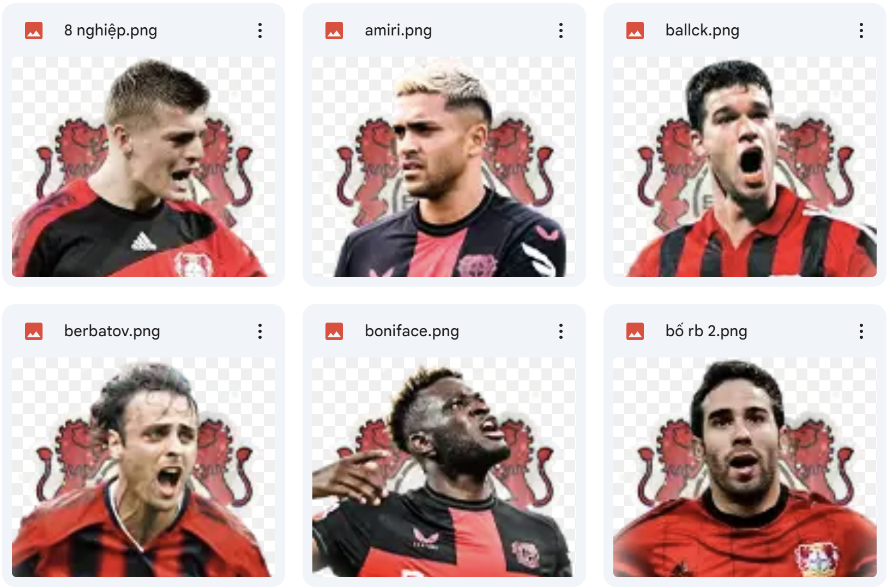Image resolution: width=887 pixels, height=588 pixels.
Task: Open more actions for boniface.png
Action: (560, 331)
